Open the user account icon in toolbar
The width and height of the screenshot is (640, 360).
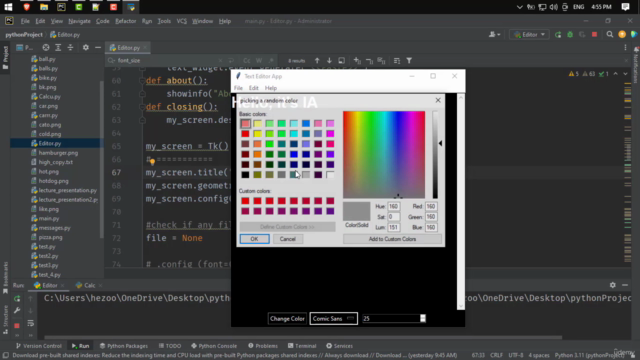pyautogui.click(x=494, y=35)
